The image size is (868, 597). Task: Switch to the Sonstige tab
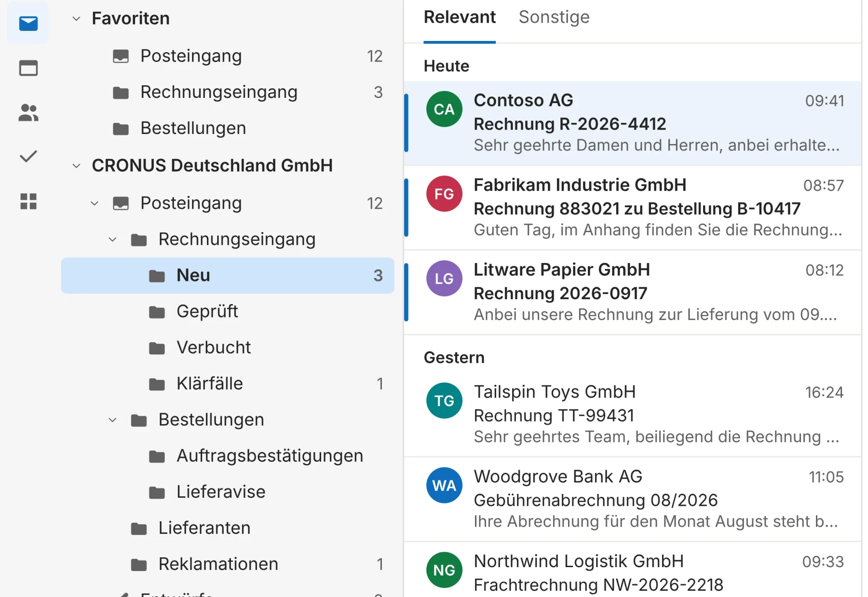(x=554, y=17)
